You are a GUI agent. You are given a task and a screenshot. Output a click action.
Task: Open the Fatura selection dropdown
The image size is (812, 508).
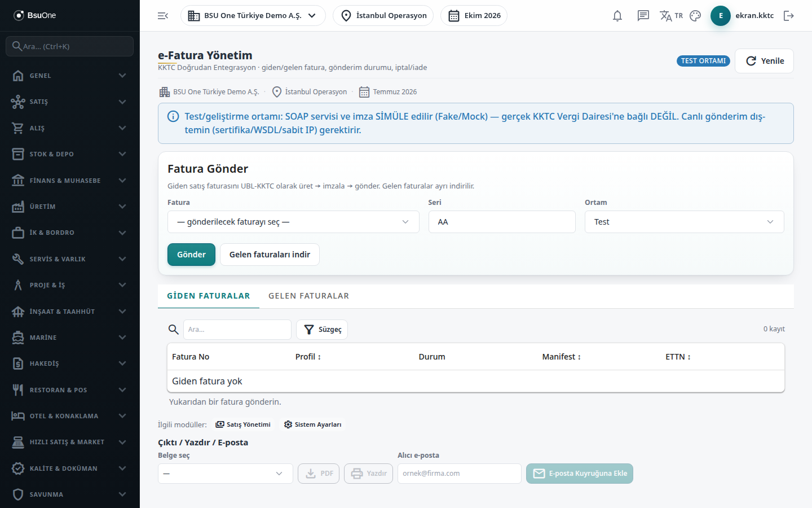click(293, 222)
